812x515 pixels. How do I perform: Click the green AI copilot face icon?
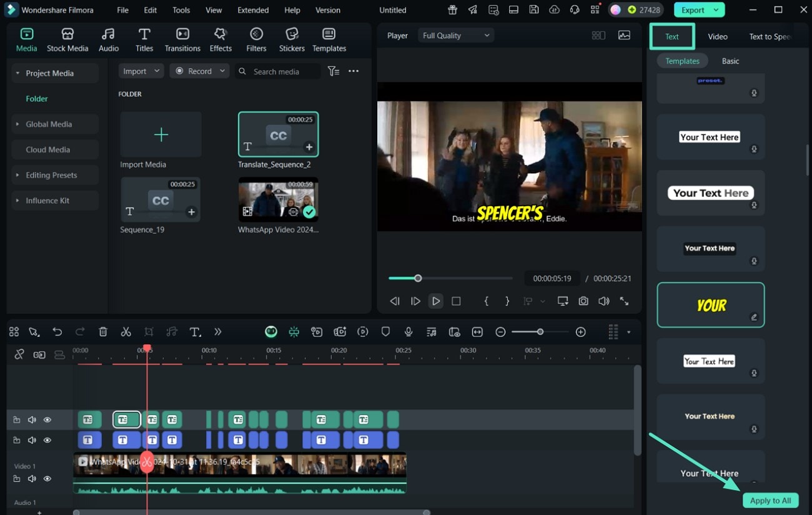point(270,332)
